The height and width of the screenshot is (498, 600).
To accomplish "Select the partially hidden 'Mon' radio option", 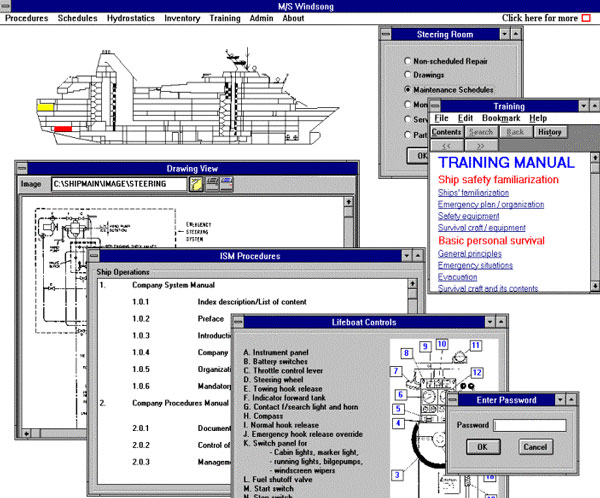I will point(408,104).
